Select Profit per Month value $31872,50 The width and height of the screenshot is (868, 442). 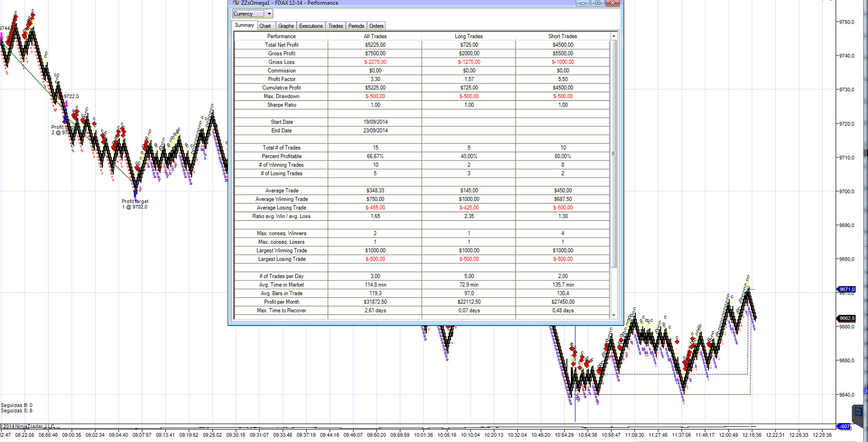pyautogui.click(x=375, y=302)
